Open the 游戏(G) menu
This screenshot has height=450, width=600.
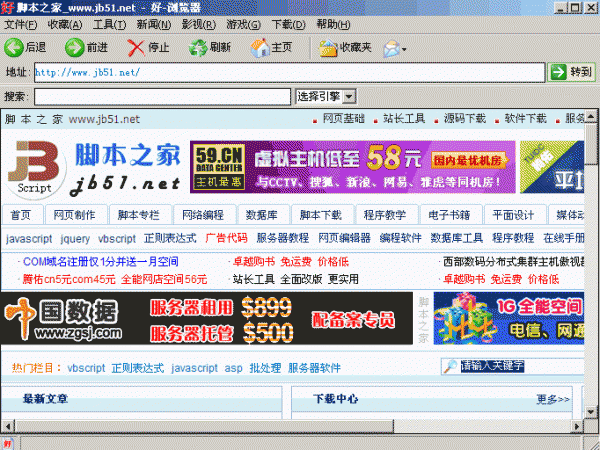(x=243, y=25)
